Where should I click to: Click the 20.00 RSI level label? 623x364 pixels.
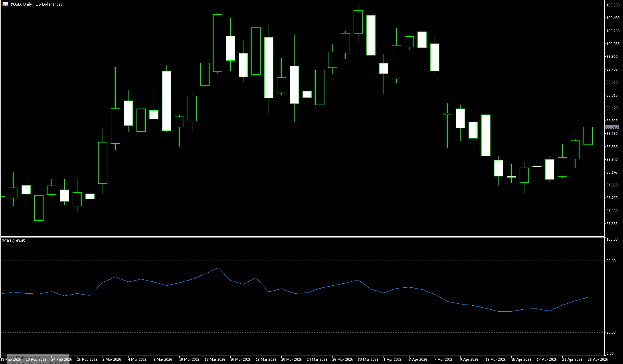point(611,332)
